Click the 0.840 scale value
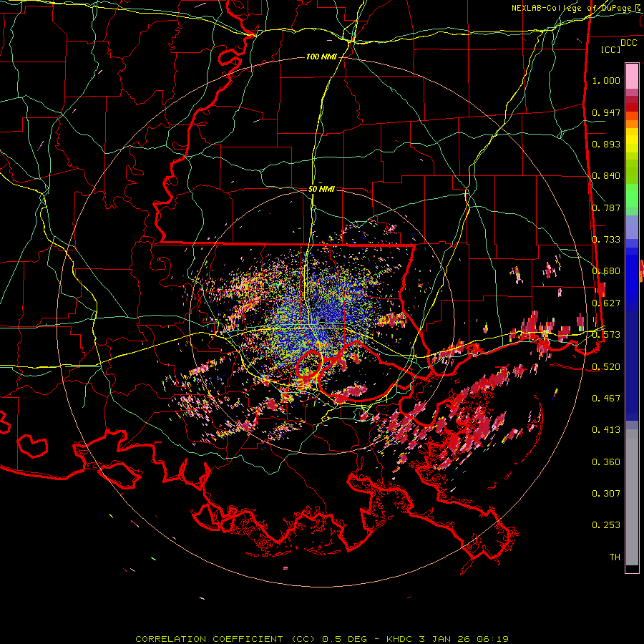 tap(606, 176)
